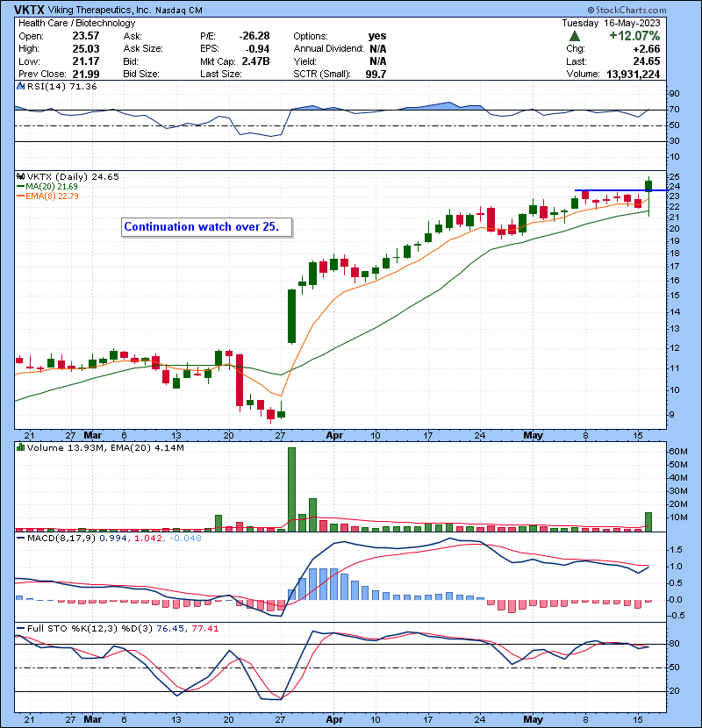Click the High value 25.03

click(x=86, y=48)
